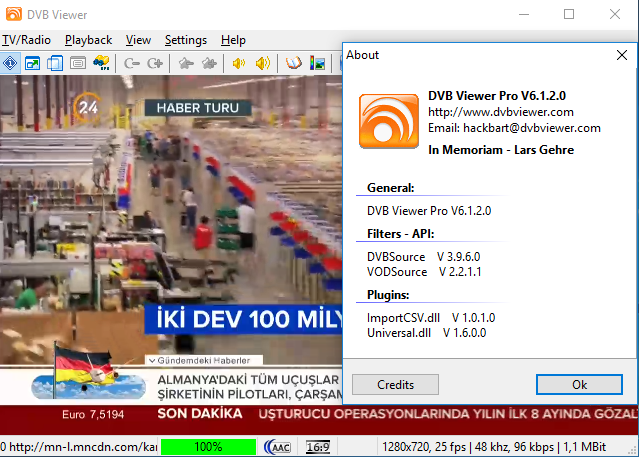Click the Credits button
The height and width of the screenshot is (457, 639).
(395, 384)
